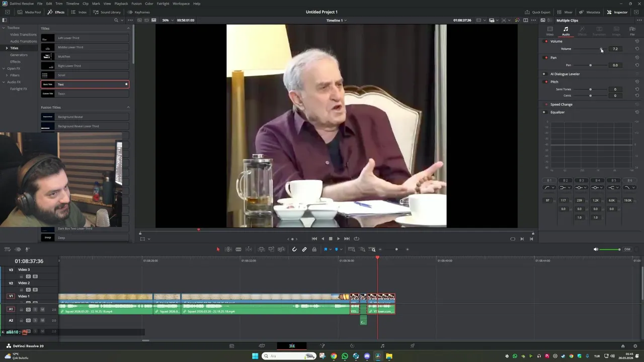Select the arrow Selection Mode tool
This screenshot has height=362, width=644.
point(218,249)
